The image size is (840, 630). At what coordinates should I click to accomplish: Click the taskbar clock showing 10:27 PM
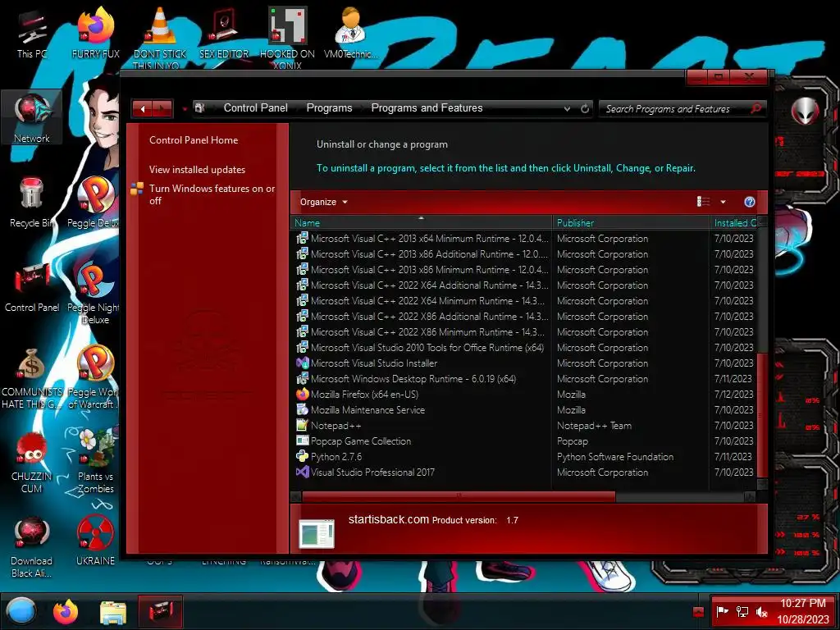(x=802, y=611)
